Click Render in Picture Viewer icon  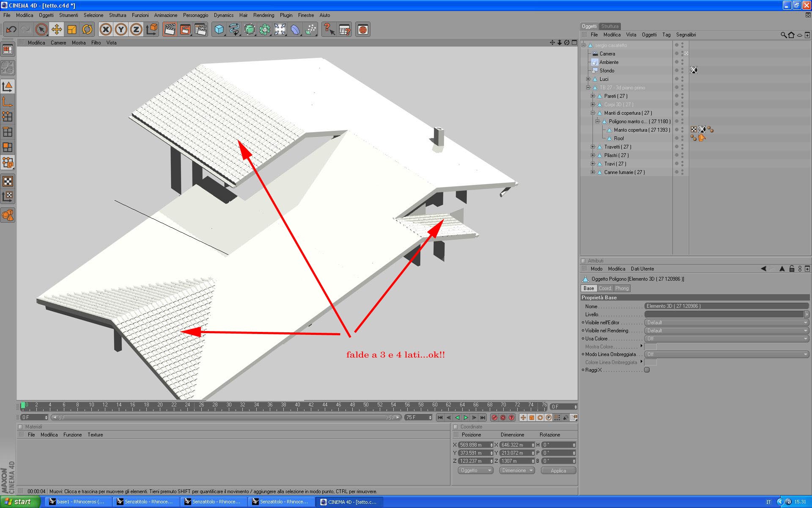[x=185, y=30]
